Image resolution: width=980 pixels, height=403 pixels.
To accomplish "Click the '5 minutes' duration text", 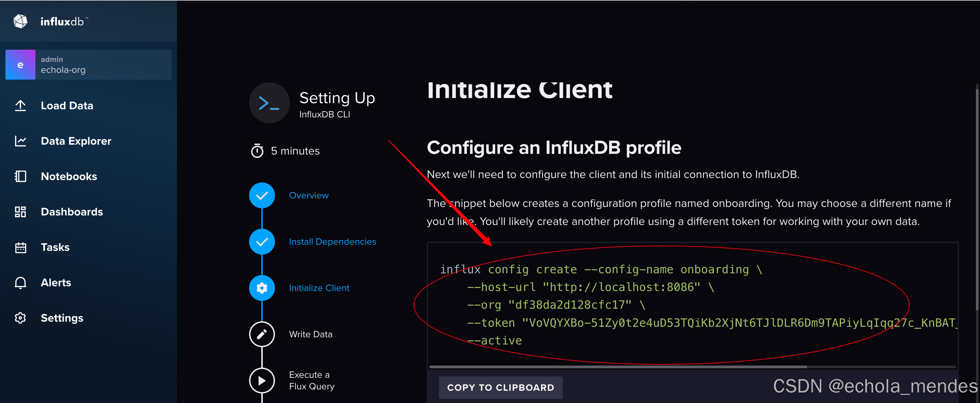I will point(295,151).
